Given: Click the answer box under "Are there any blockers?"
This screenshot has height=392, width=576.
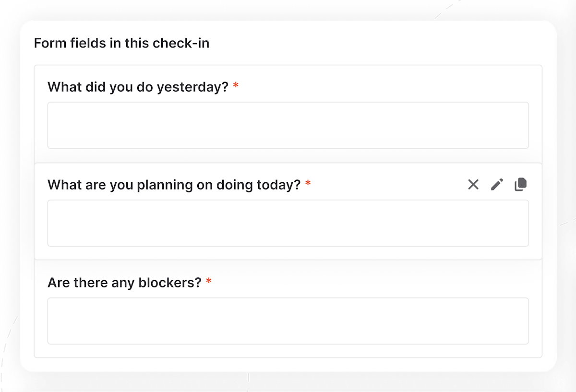Looking at the screenshot, I should pos(288,321).
